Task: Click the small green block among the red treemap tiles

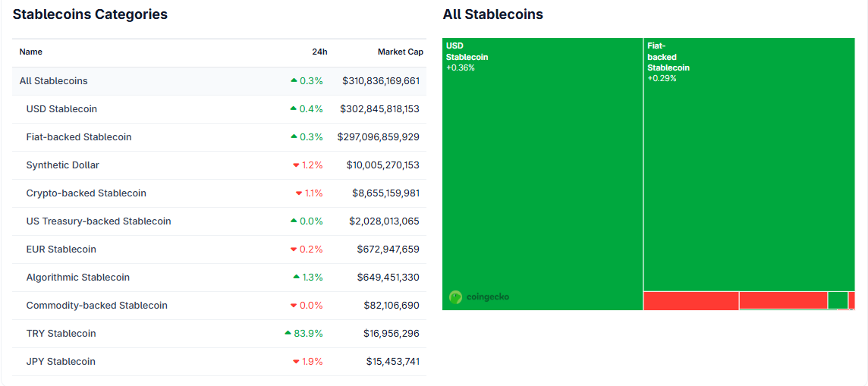Action: click(838, 300)
